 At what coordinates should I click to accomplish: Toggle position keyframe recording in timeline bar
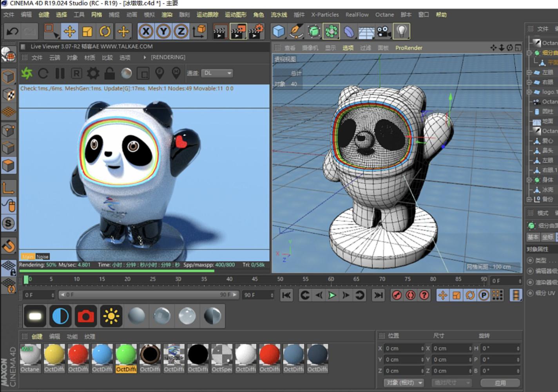coord(443,295)
